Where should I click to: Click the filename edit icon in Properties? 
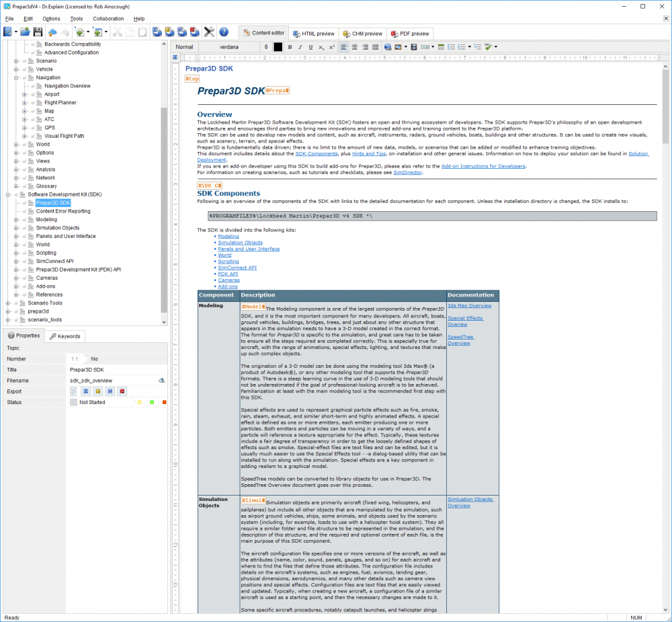[x=161, y=381]
